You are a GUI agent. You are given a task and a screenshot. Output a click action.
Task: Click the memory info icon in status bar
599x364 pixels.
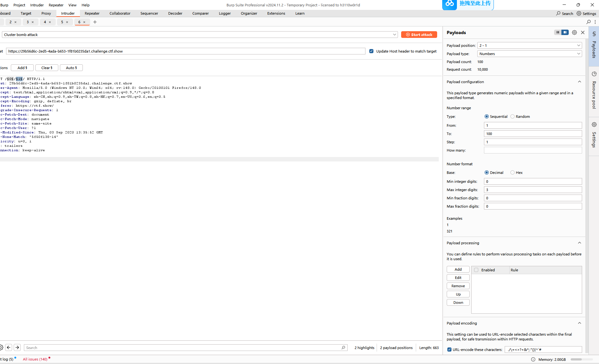(x=533, y=359)
